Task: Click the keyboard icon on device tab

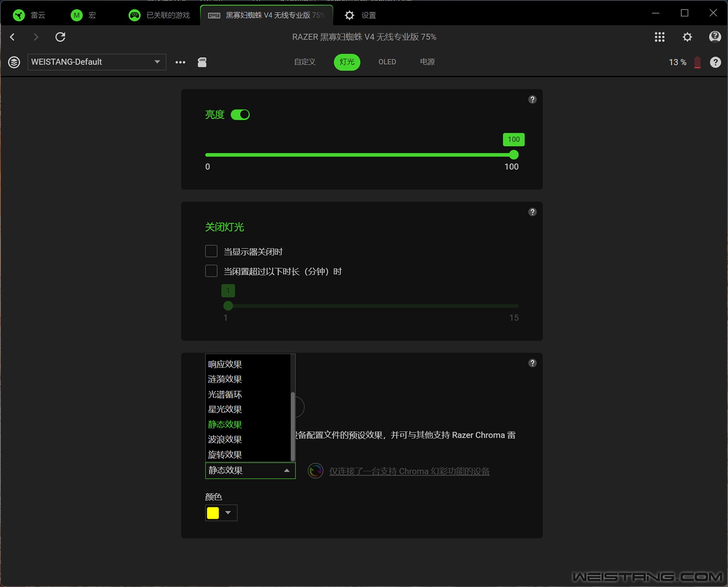Action: (214, 15)
